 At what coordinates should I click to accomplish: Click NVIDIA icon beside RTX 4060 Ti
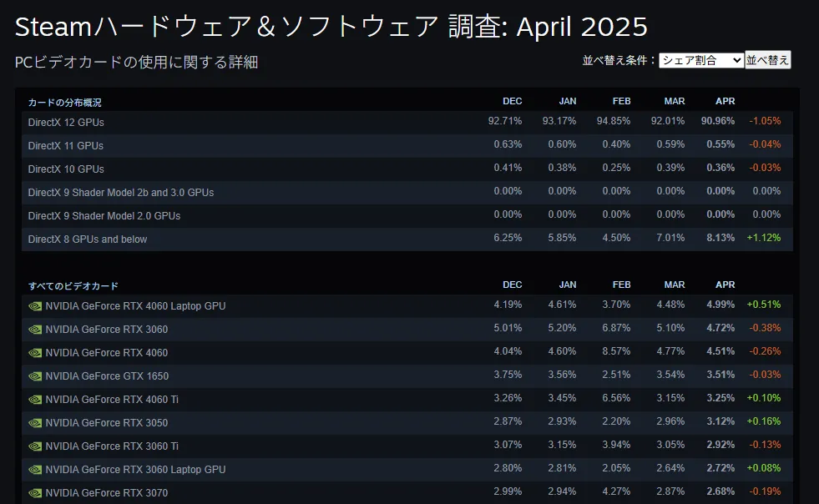point(35,400)
